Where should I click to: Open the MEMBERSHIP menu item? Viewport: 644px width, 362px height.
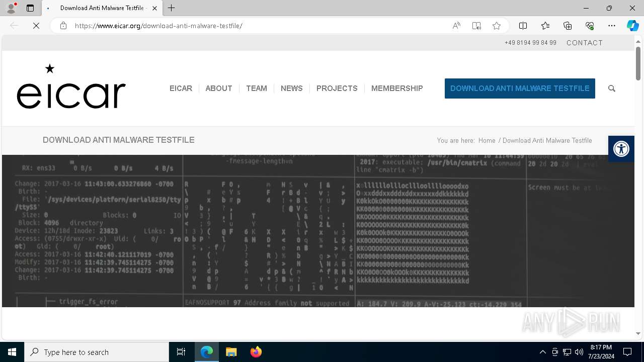click(397, 88)
